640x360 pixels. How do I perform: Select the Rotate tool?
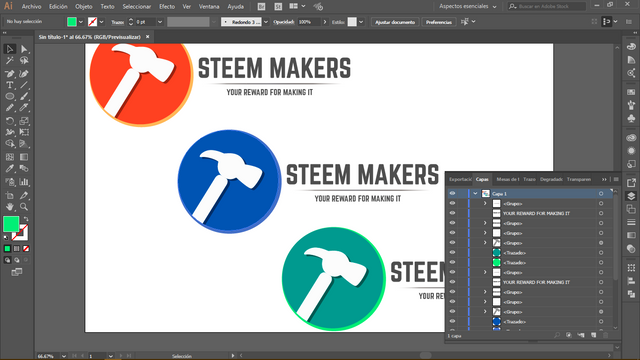pos(10,121)
